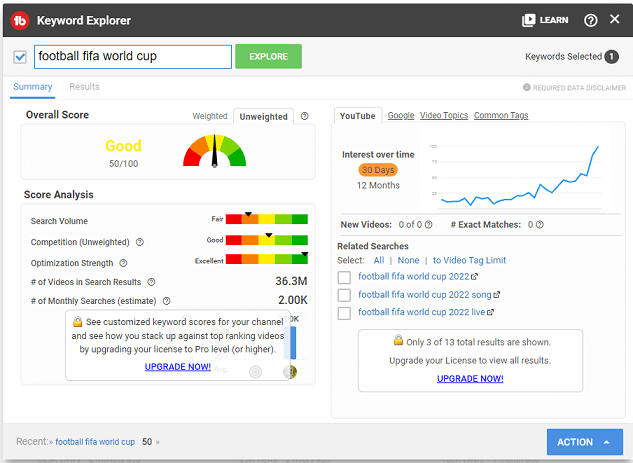Open football fifa world cup 2022 link
633x463 pixels.
[x=413, y=277]
